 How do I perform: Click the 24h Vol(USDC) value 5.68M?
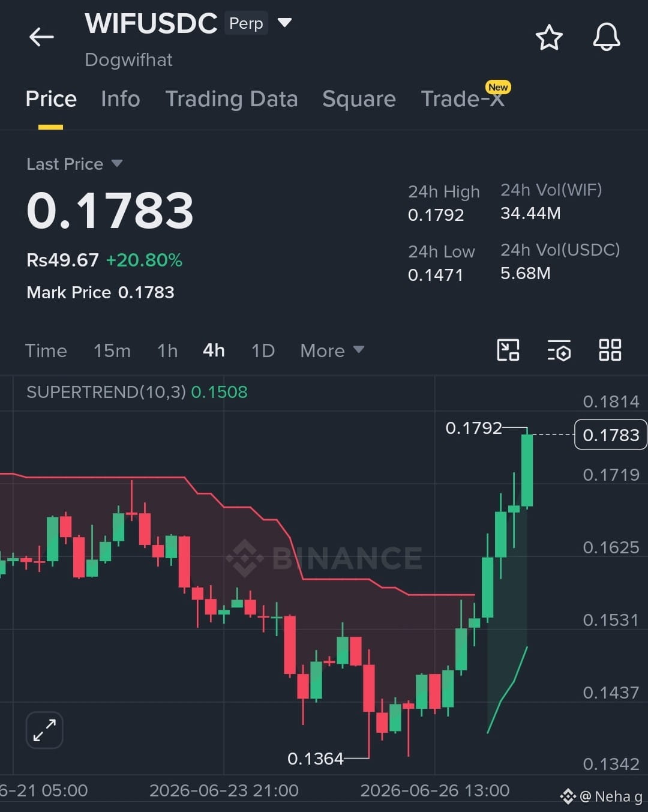(525, 273)
